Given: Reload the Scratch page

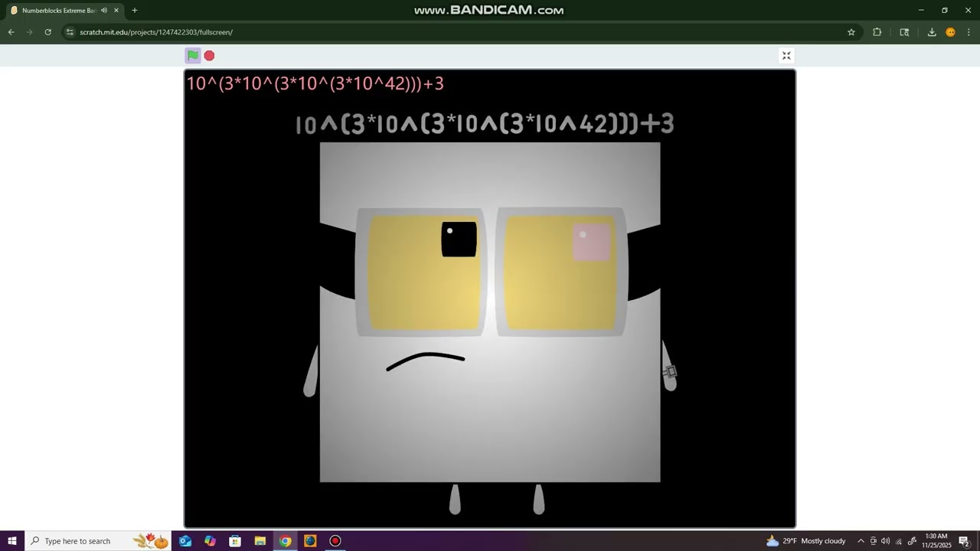Looking at the screenshot, I should (x=48, y=32).
